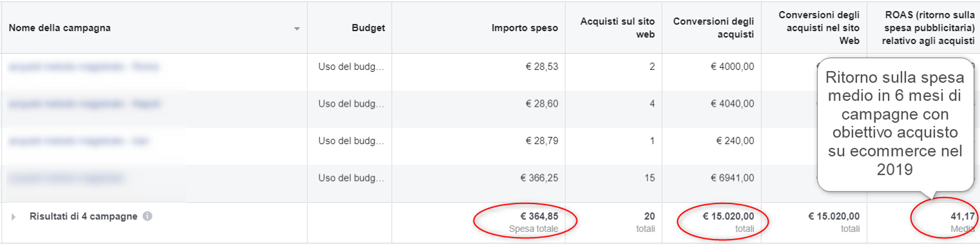Click the Conversioni degli acquisti column header
Viewport: 980px width, 244px height.
click(x=713, y=28)
